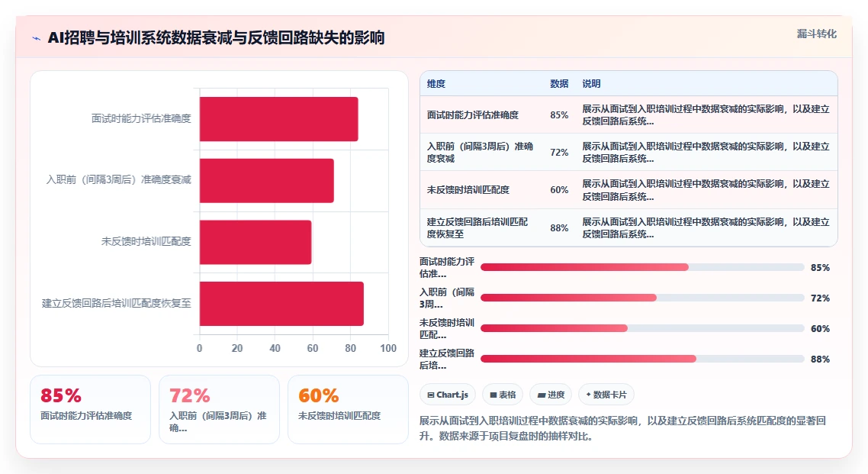Click the 88% progress bar for 建立反馈回路
This screenshot has width=868, height=474.
click(642, 359)
